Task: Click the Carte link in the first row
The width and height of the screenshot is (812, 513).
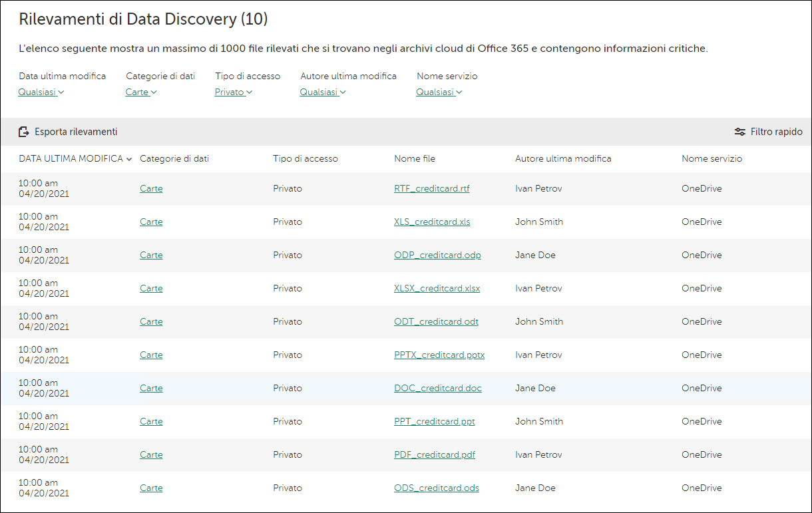Action: click(x=151, y=188)
